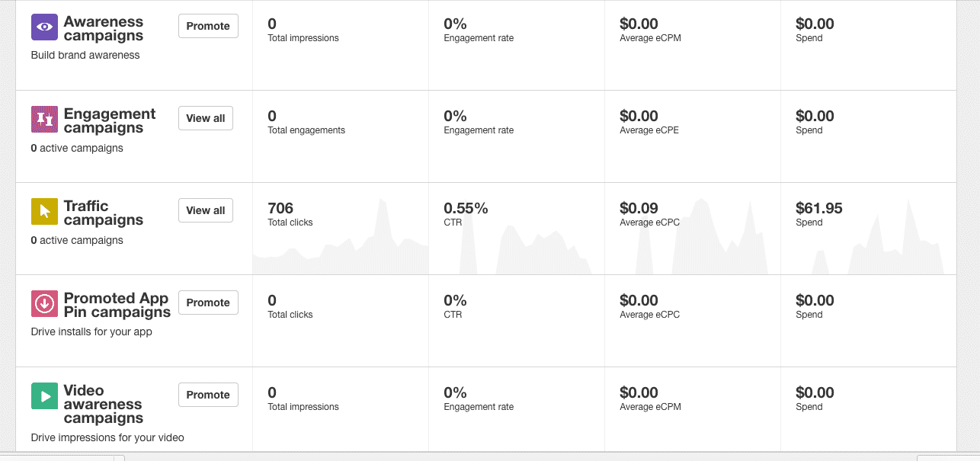View all Traffic campaigns
Image resolution: width=980 pixels, height=461 pixels.
206,210
